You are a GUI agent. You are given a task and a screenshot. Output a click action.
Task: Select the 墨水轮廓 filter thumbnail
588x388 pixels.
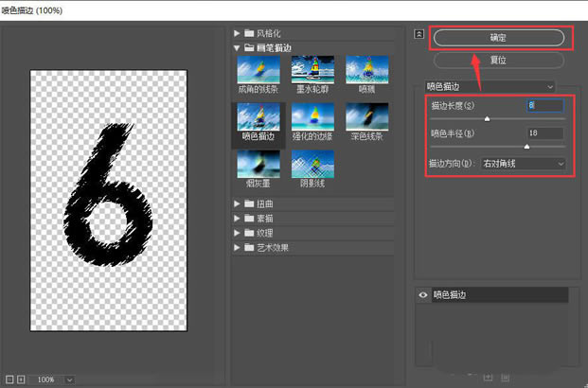click(x=312, y=70)
